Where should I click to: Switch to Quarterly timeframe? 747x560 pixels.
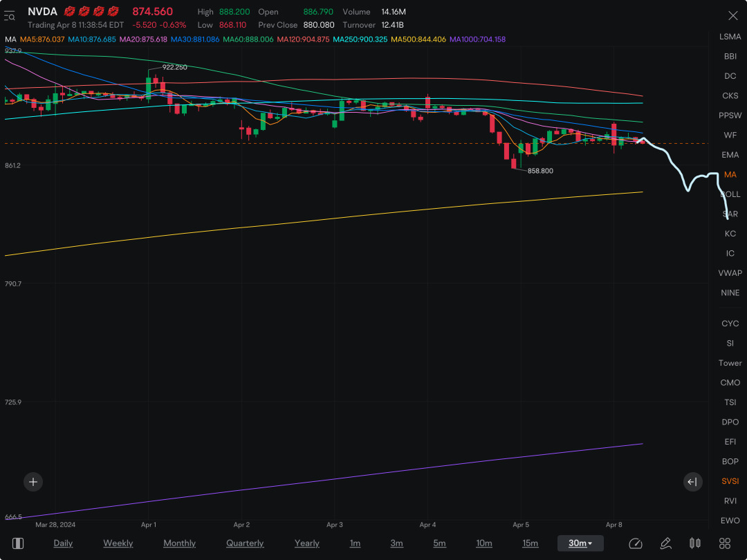[245, 543]
